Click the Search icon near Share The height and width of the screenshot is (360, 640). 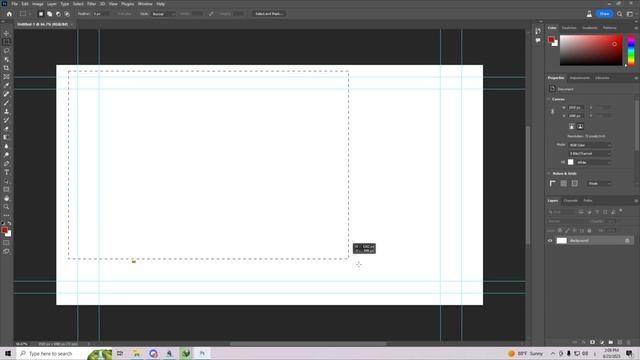pyautogui.click(x=620, y=14)
